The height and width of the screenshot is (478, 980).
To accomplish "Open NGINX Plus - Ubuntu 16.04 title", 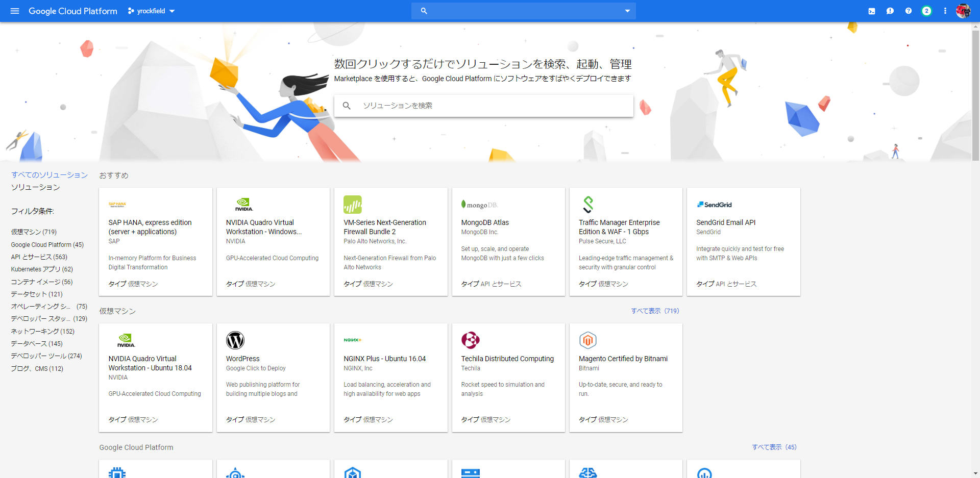I will 385,359.
